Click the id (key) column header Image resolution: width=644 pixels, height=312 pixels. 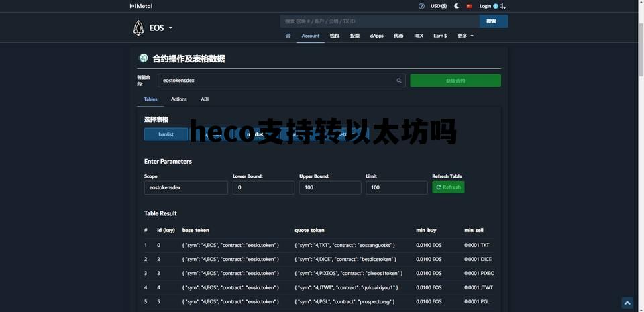pos(166,231)
